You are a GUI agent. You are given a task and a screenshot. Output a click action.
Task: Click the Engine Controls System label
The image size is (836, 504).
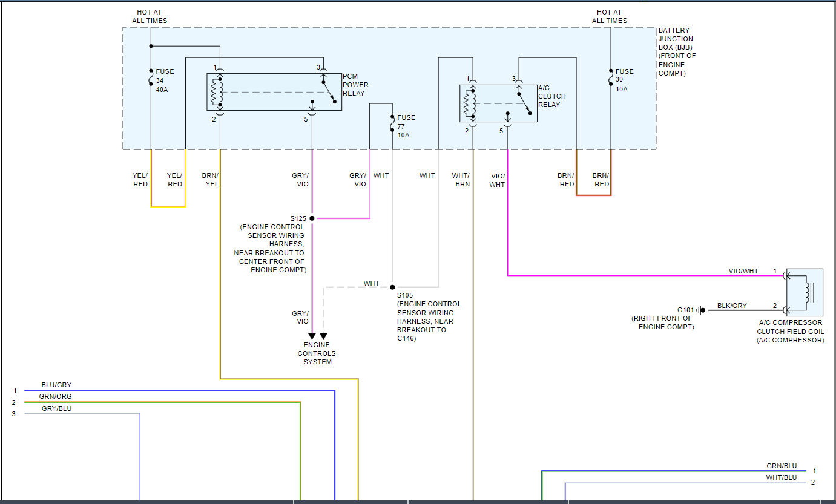click(317, 353)
